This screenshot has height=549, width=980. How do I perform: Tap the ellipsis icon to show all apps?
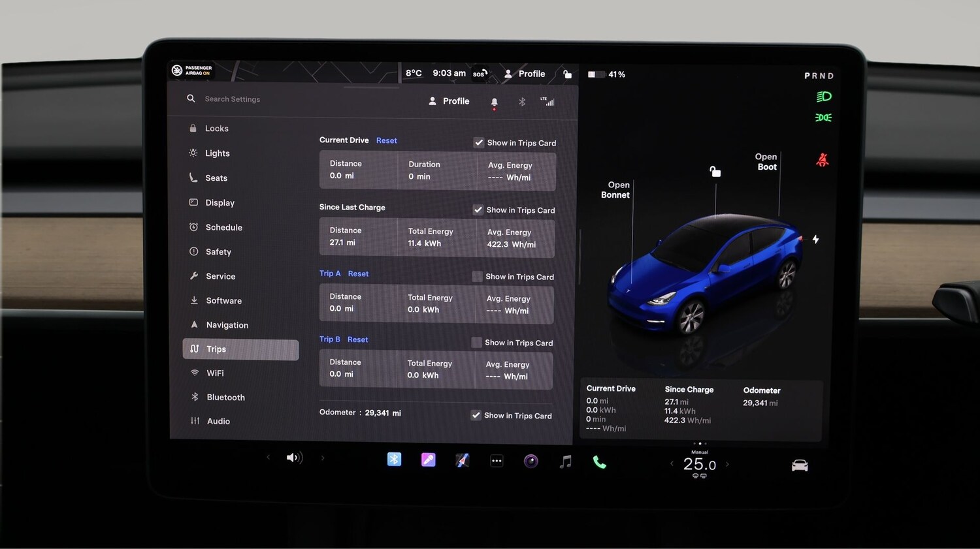497,461
